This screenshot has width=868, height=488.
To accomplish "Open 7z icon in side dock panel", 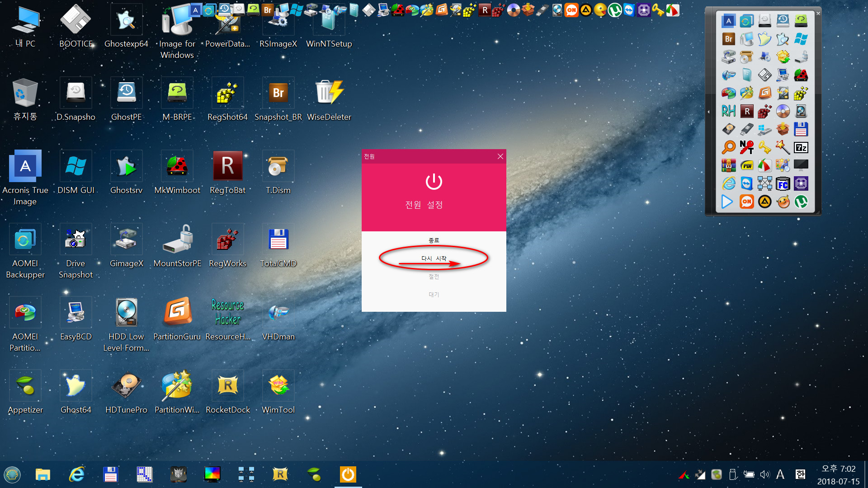I will coord(801,147).
